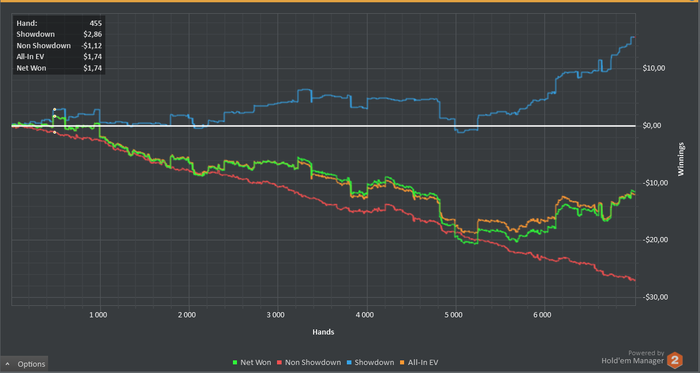Click the Showdown $2,86 tooltip row
This screenshot has height=373, width=700.
click(59, 34)
